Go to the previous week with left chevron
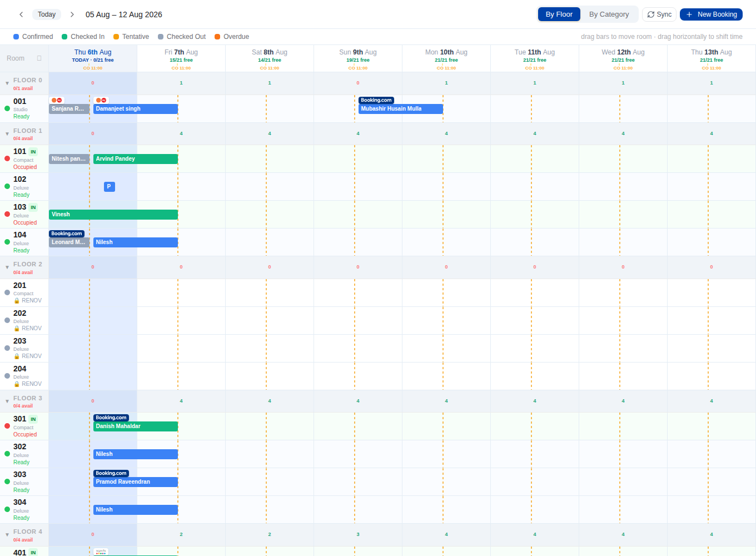 [x=21, y=14]
